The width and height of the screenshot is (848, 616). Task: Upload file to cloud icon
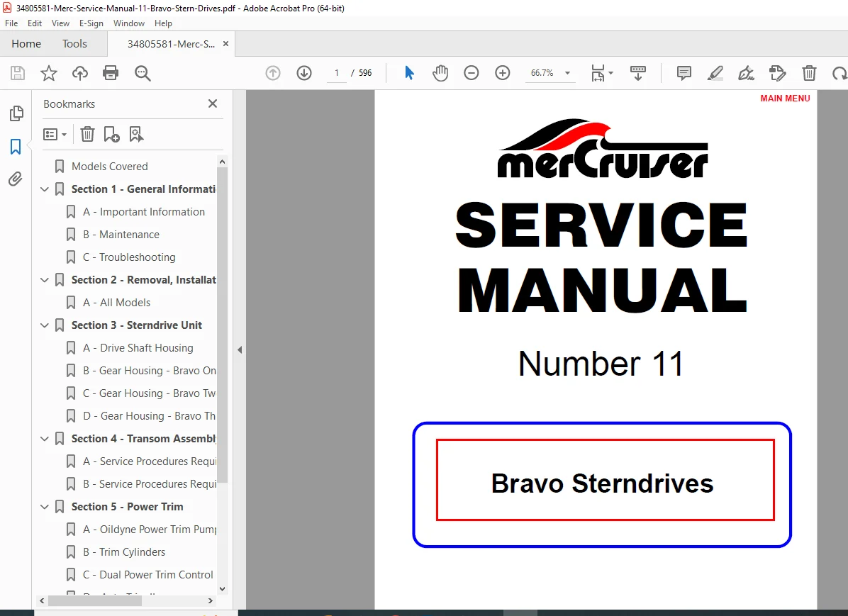click(80, 73)
